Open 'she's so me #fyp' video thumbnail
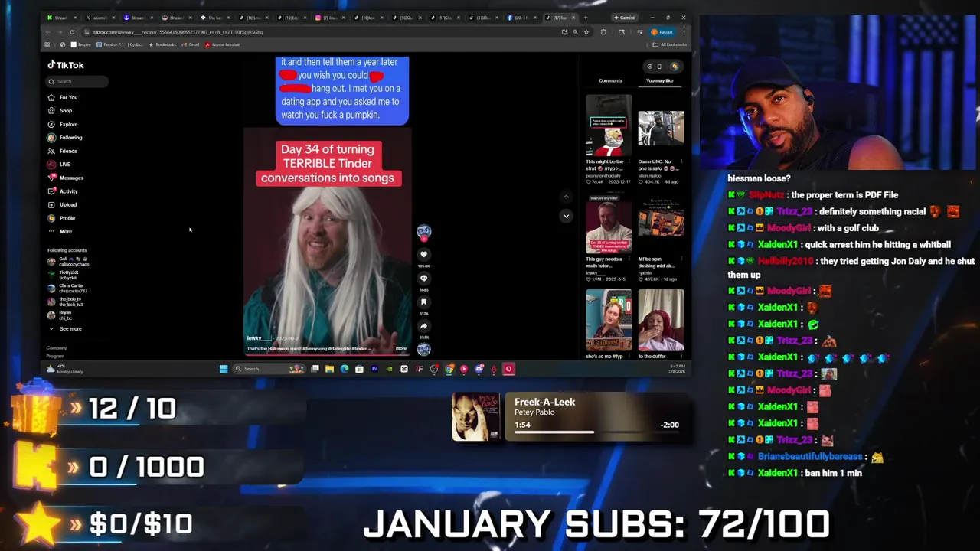This screenshot has height=551, width=980. (609, 321)
